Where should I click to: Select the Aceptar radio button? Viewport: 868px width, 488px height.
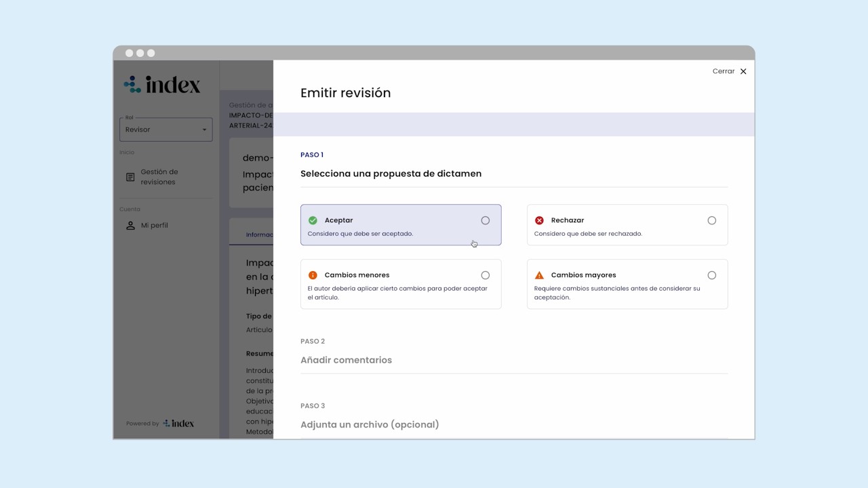pyautogui.click(x=485, y=220)
